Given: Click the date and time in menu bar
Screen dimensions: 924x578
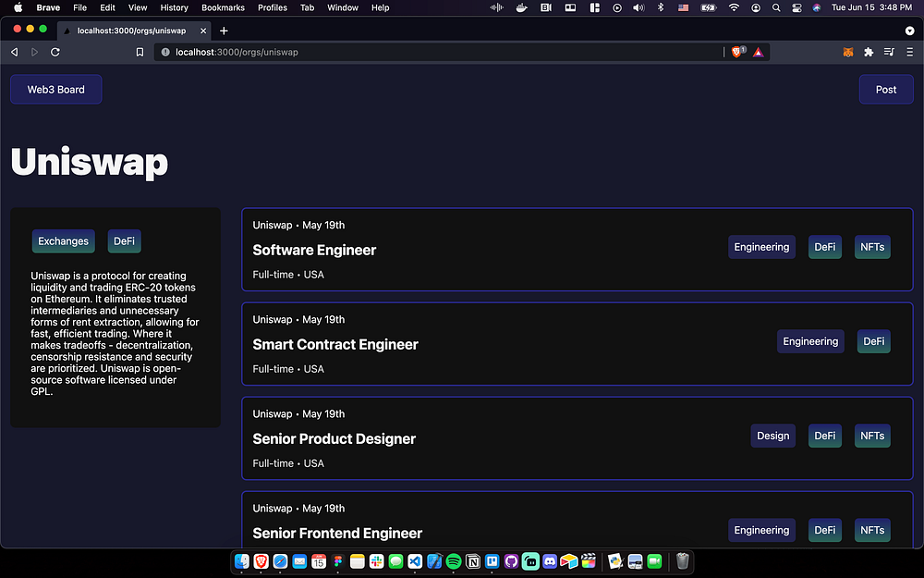Looking at the screenshot, I should tap(871, 7).
